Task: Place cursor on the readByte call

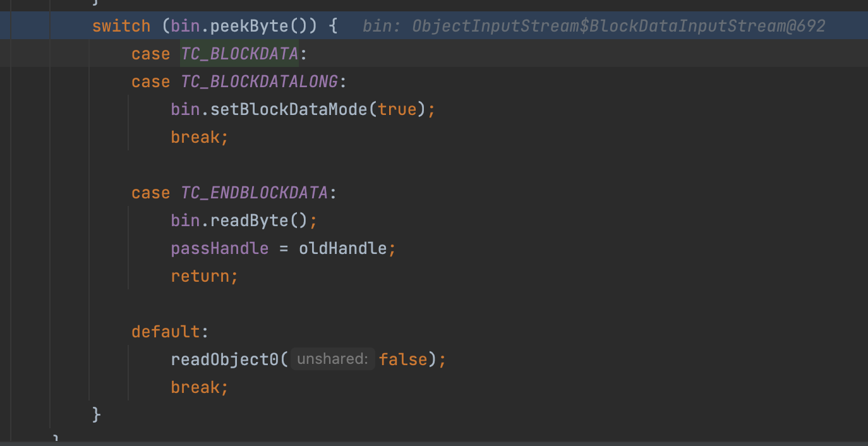Action: coord(249,220)
